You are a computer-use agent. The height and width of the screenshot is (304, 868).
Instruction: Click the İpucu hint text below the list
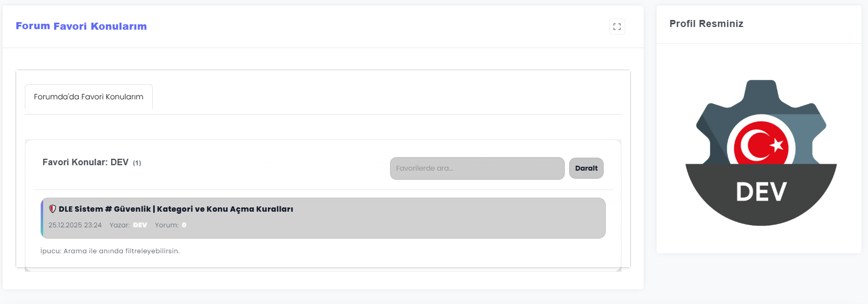tap(110, 251)
